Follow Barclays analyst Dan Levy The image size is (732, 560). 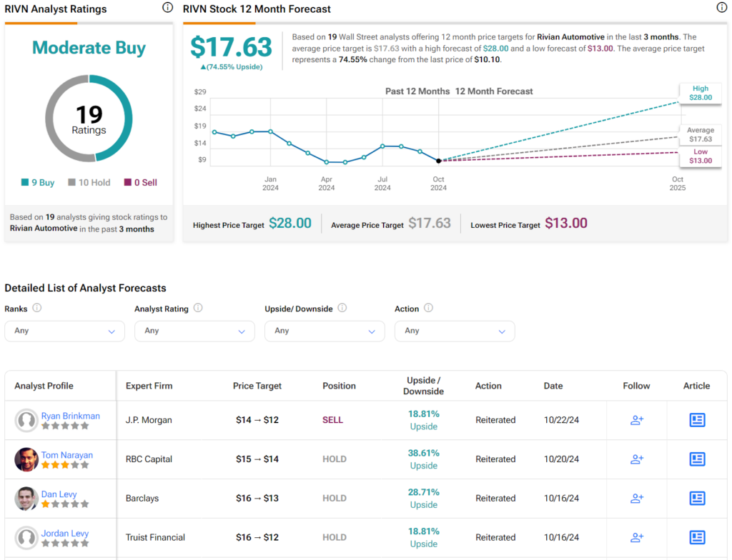636,498
